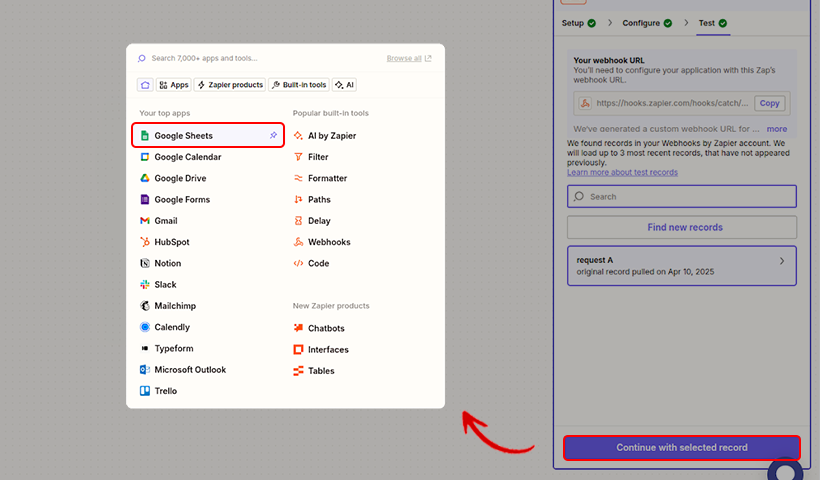
Task: Open the Browse all link
Action: (x=409, y=58)
